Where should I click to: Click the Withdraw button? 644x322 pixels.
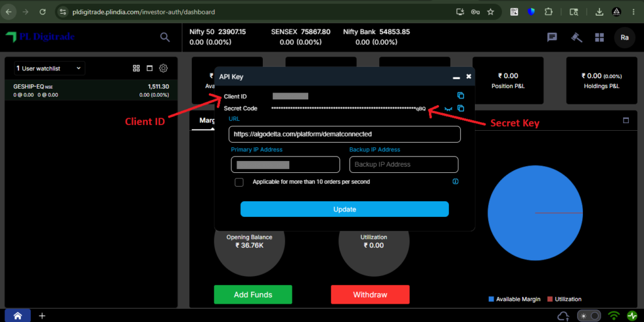pyautogui.click(x=370, y=294)
